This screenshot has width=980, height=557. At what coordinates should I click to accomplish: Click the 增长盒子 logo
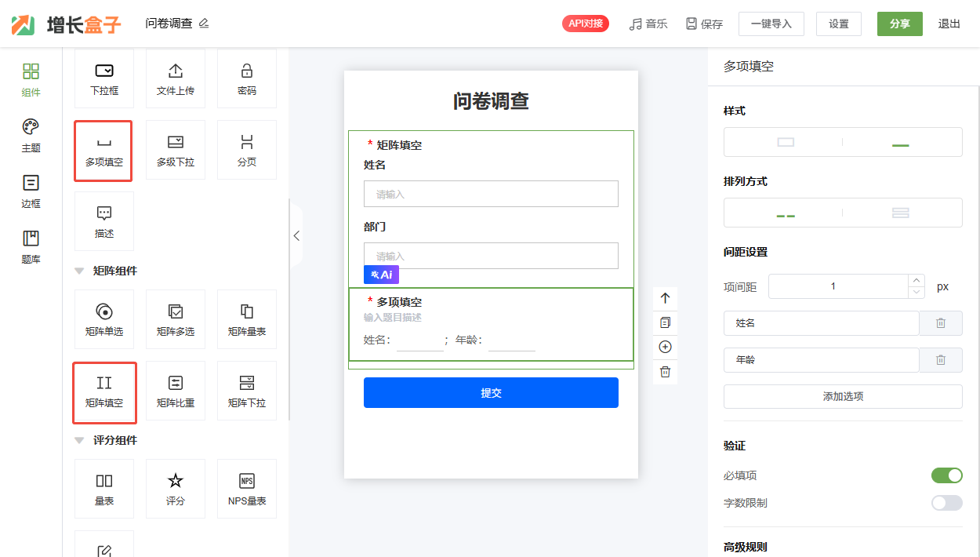[67, 24]
